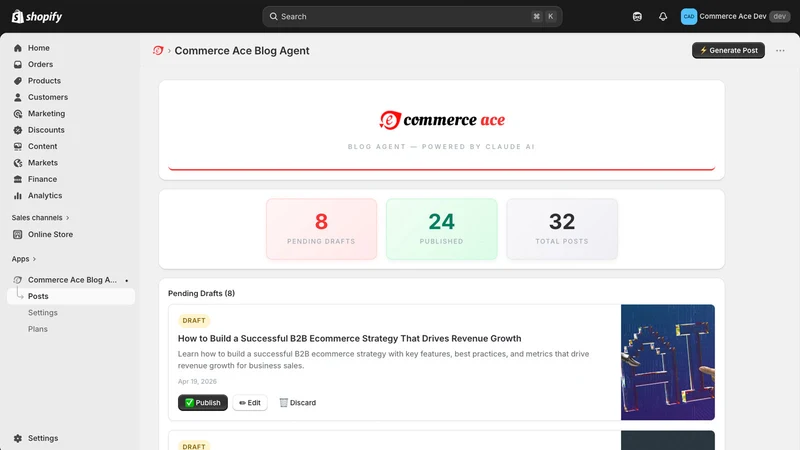Click the search magnifier icon
The height and width of the screenshot is (450, 800).
273,16
